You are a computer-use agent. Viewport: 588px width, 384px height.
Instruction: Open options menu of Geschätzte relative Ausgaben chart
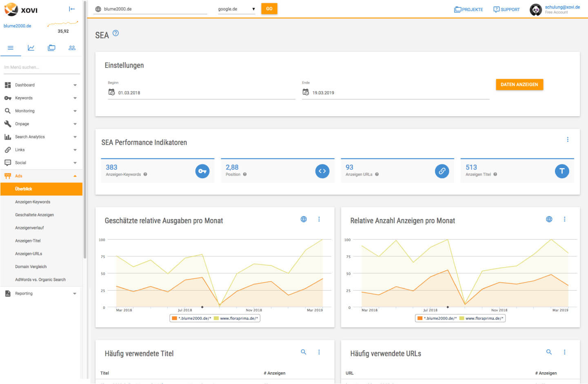[319, 219]
